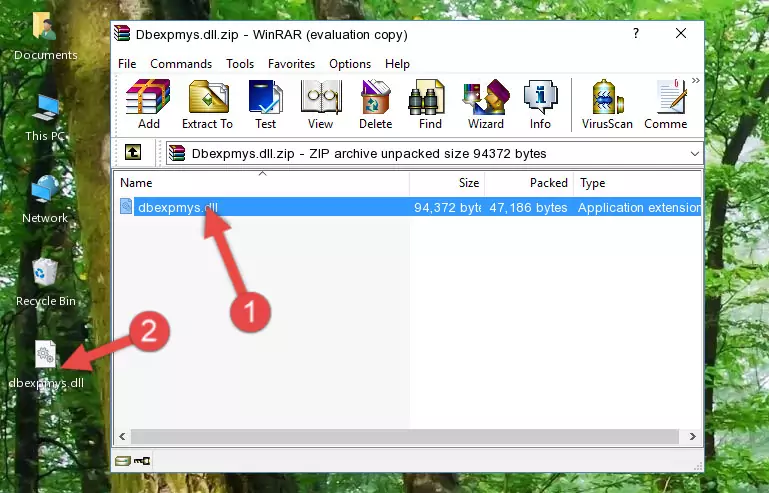Sort by the Size column header
769x493 pixels.
pos(447,183)
